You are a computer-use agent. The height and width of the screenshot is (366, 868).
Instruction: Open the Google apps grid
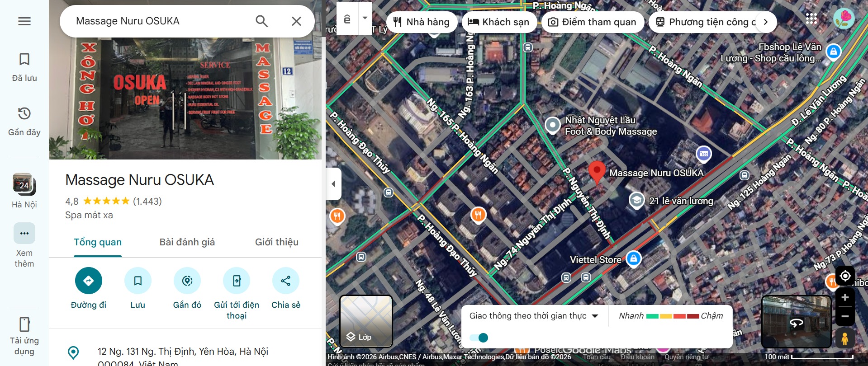click(811, 19)
